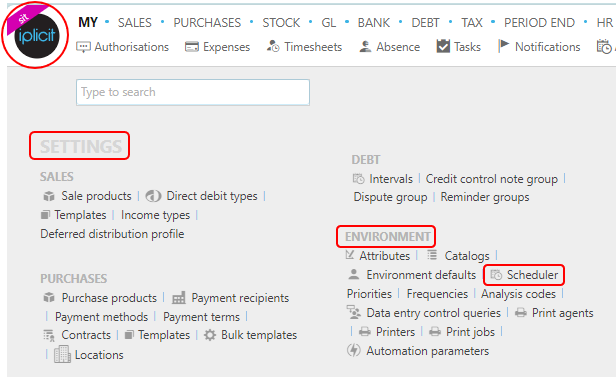Click the Timesheets person-clock icon
The width and height of the screenshot is (616, 377).
pos(273,46)
